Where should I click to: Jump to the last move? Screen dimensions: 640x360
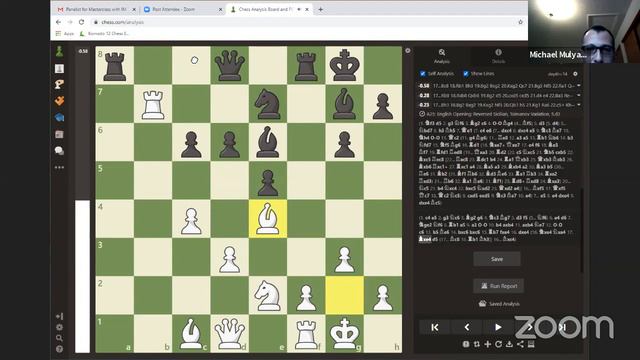tap(562, 327)
